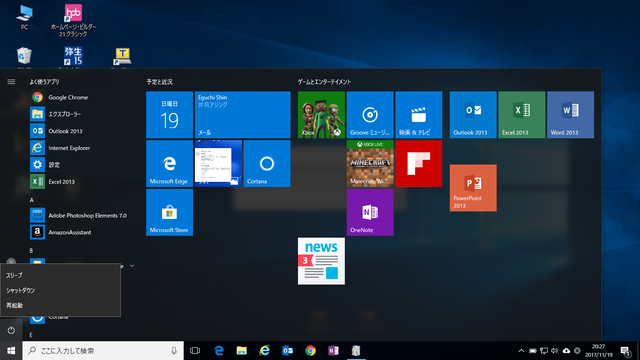Expand the folder chevron under section B
640x360 pixels.
point(132,266)
